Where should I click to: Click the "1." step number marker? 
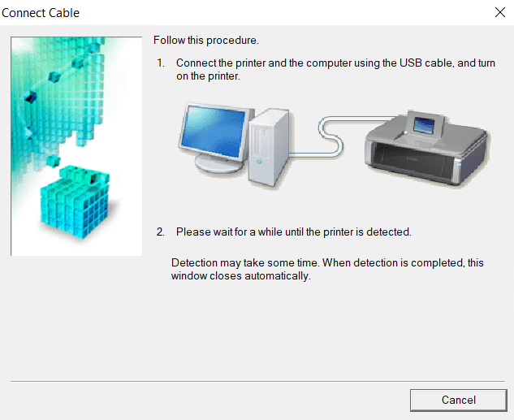(161, 63)
